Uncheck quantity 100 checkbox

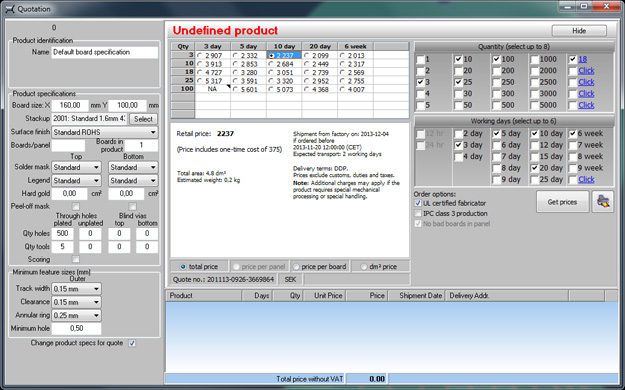pyautogui.click(x=496, y=59)
